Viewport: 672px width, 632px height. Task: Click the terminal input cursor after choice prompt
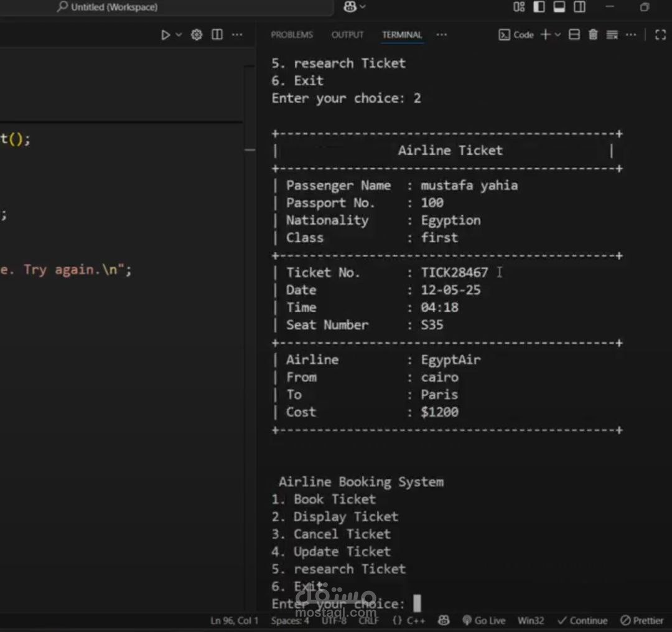point(417,603)
